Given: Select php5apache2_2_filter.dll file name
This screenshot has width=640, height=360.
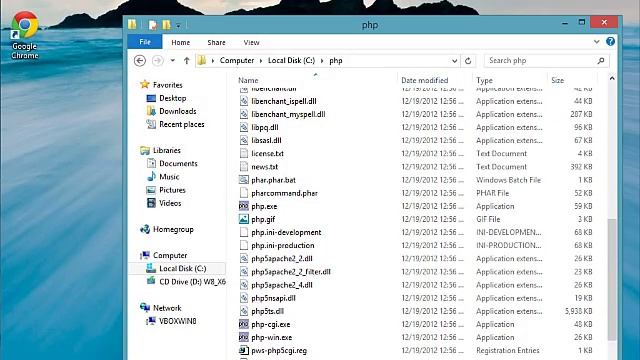Looking at the screenshot, I should point(291,272).
